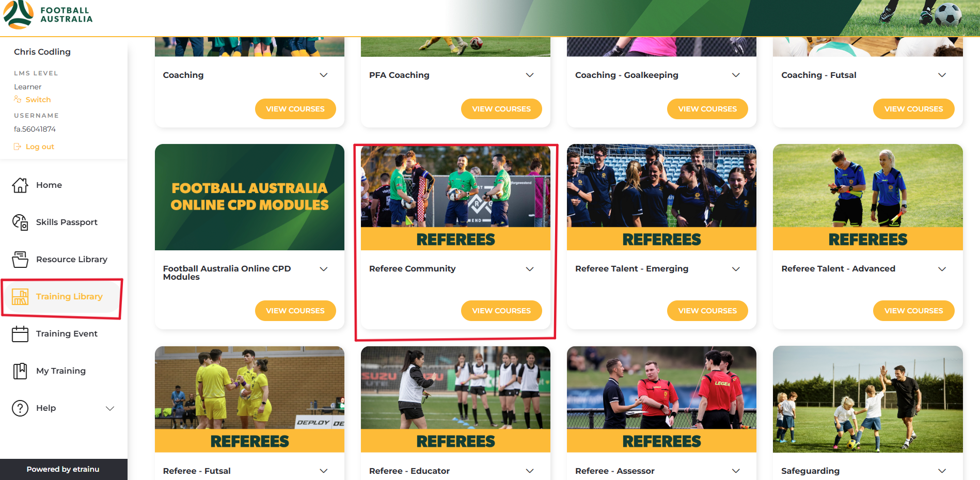The height and width of the screenshot is (480, 980).
Task: Click VIEW COURSES under PFA Coaching
Action: coord(501,109)
